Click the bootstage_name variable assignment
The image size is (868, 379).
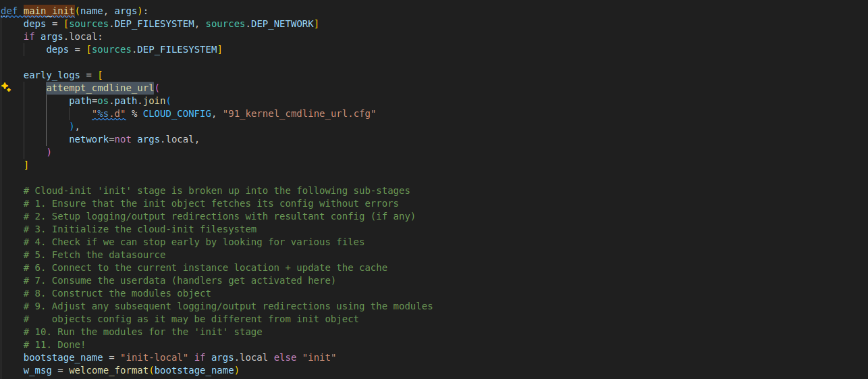point(63,357)
